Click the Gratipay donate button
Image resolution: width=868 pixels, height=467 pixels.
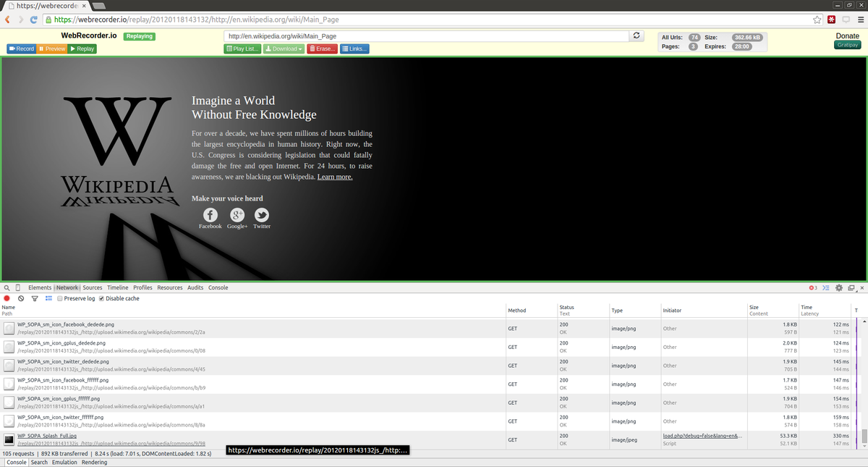pos(848,45)
